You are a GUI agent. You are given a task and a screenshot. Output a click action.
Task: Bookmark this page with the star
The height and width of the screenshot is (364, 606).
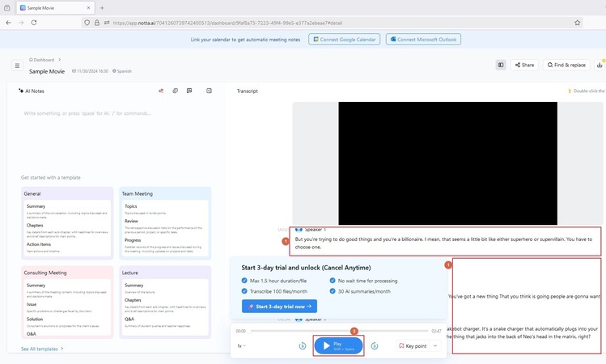[577, 23]
